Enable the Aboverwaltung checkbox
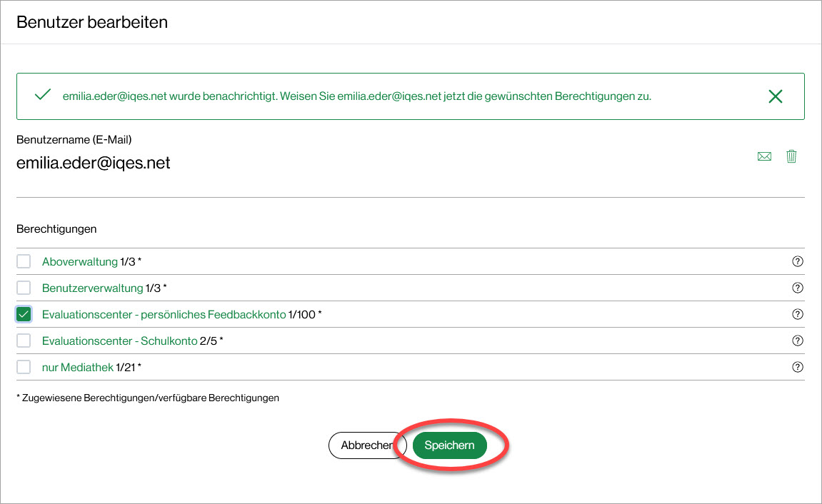822x504 pixels. [24, 261]
